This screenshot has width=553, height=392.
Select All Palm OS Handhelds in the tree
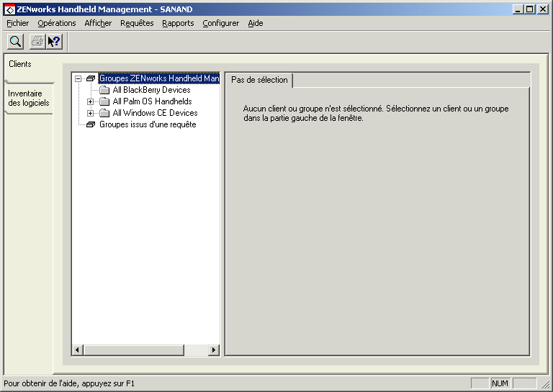pos(152,101)
